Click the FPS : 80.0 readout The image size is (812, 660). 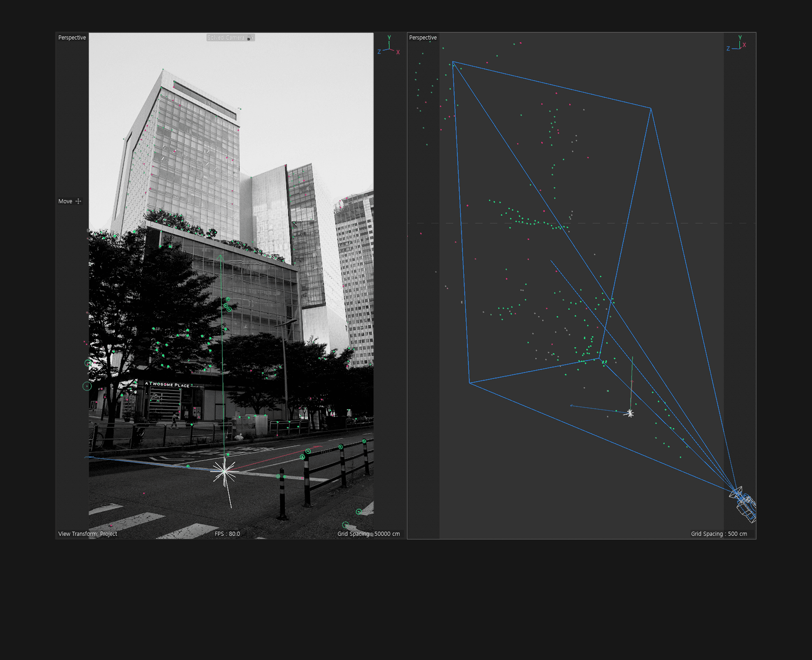pos(227,534)
